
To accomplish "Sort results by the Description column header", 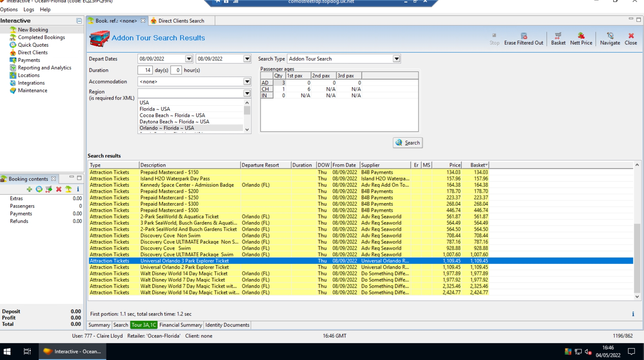I will tap(190, 165).
